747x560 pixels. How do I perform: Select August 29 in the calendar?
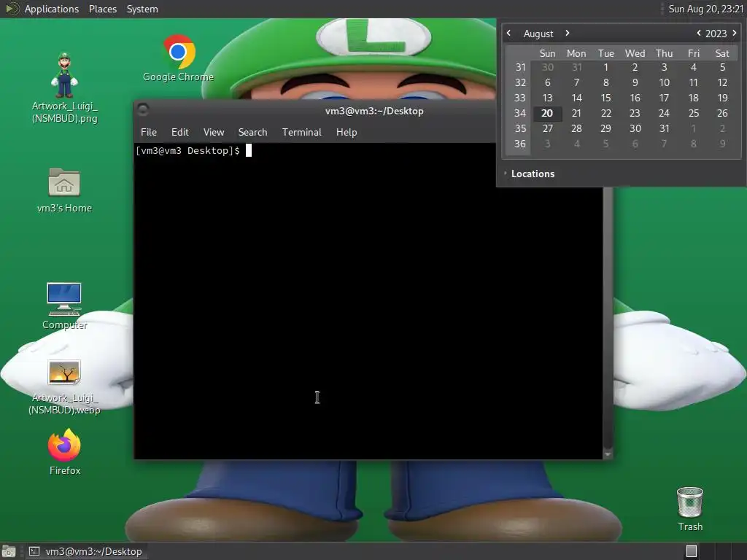tap(605, 128)
